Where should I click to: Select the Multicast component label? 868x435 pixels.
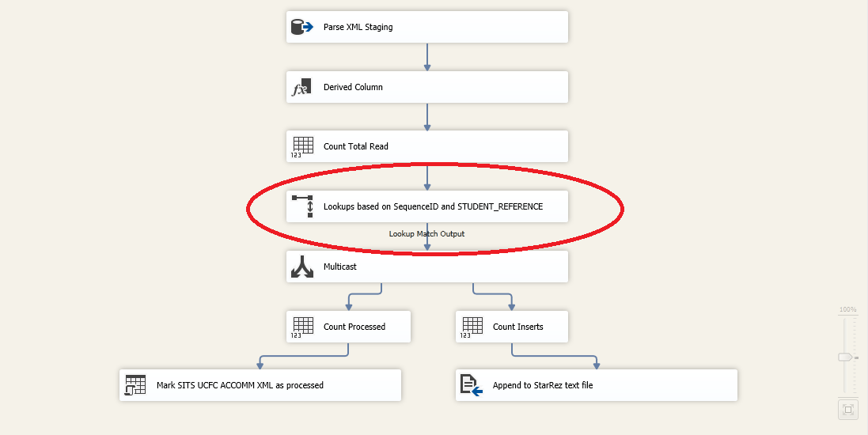(x=340, y=267)
